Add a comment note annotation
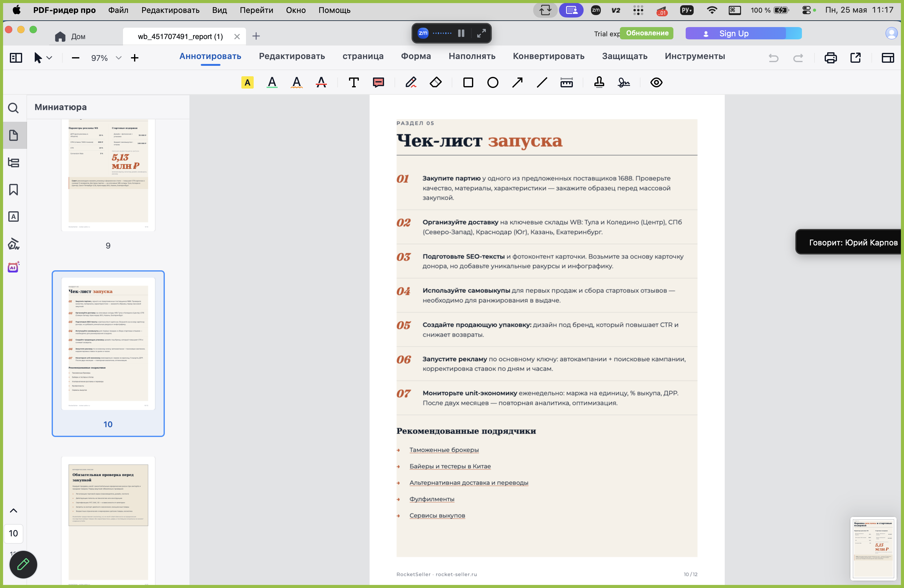 (379, 82)
